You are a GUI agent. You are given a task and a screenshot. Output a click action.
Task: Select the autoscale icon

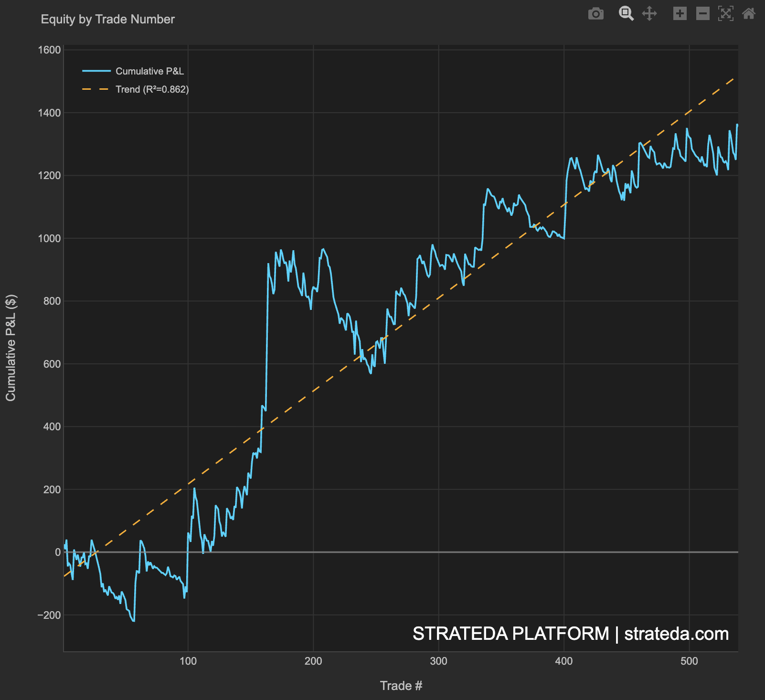point(725,14)
